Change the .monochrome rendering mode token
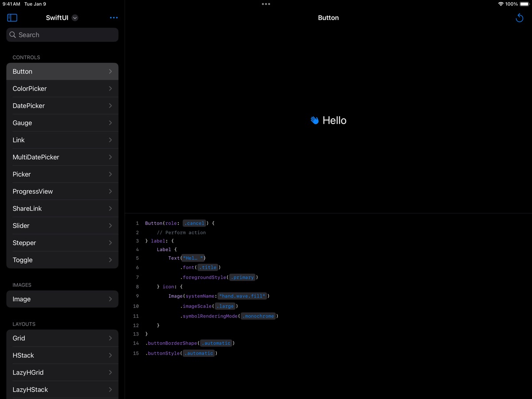 pyautogui.click(x=259, y=316)
